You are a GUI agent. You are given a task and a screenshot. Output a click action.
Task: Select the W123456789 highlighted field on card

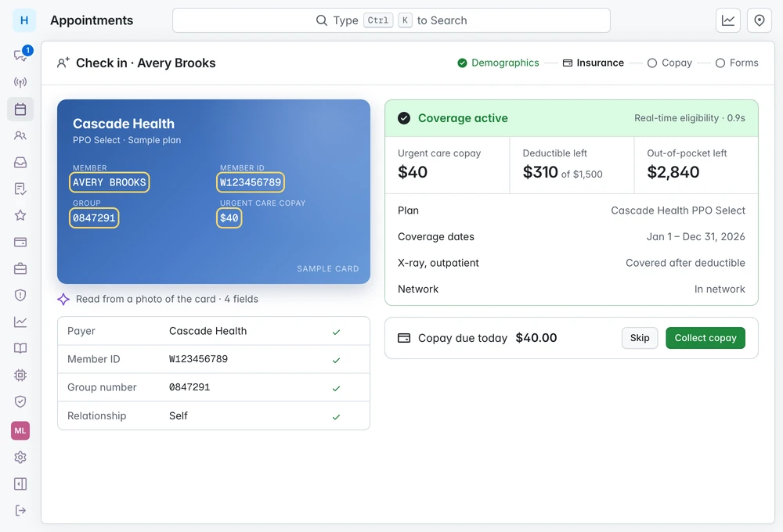point(251,182)
